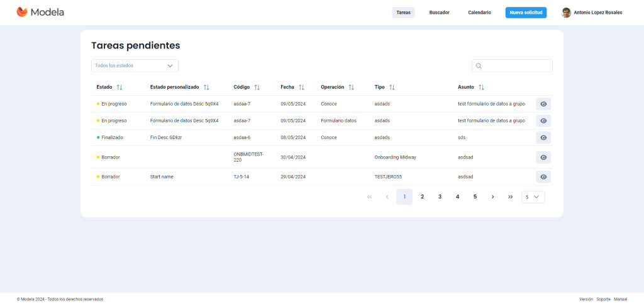Open the Calendario tab
Image resolution: width=644 pixels, height=306 pixels.
pos(479,13)
